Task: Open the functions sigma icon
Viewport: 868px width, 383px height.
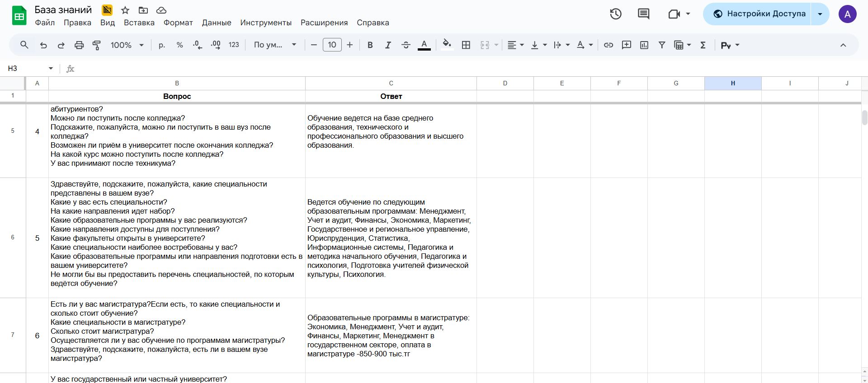Action: pyautogui.click(x=703, y=45)
